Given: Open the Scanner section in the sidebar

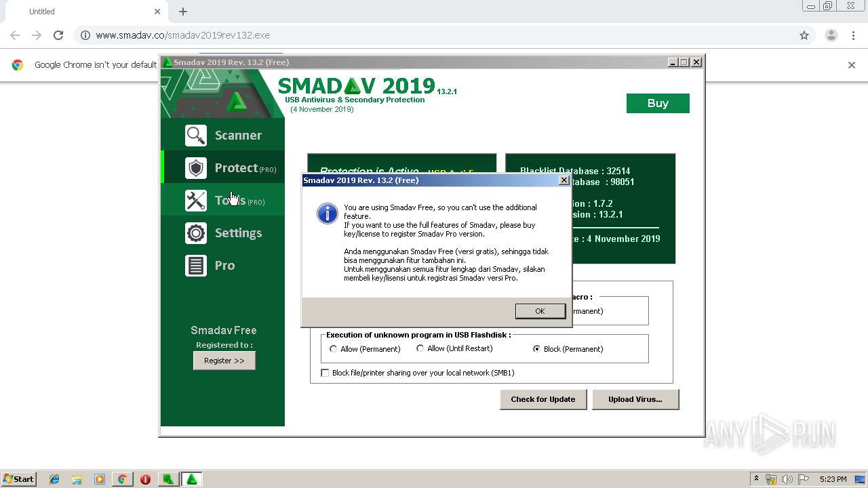Looking at the screenshot, I should 222,135.
